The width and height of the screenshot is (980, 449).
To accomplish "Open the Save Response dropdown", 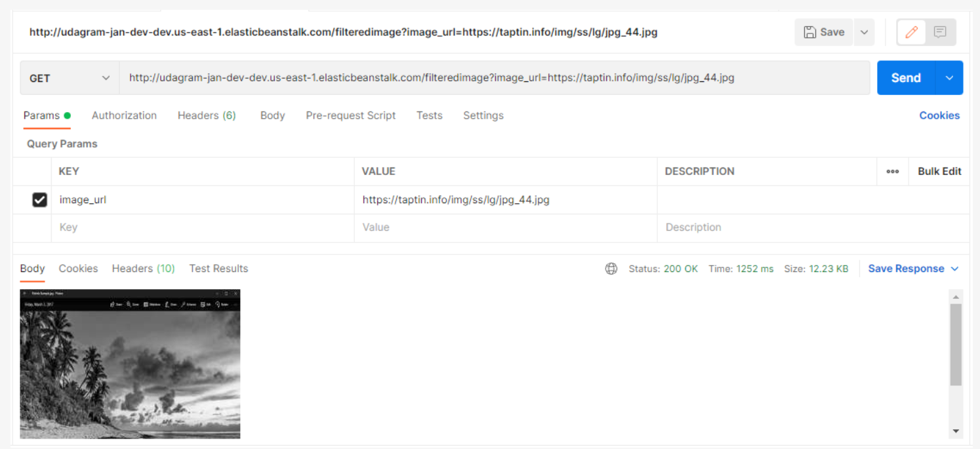I will coord(913,269).
